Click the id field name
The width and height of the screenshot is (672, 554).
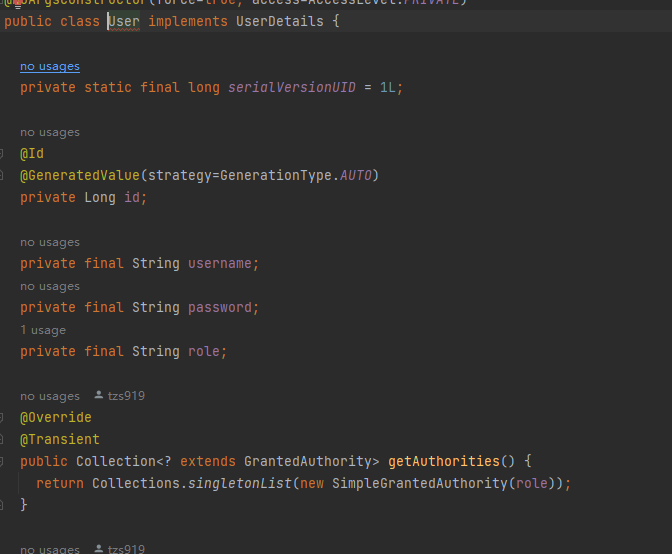(132, 198)
